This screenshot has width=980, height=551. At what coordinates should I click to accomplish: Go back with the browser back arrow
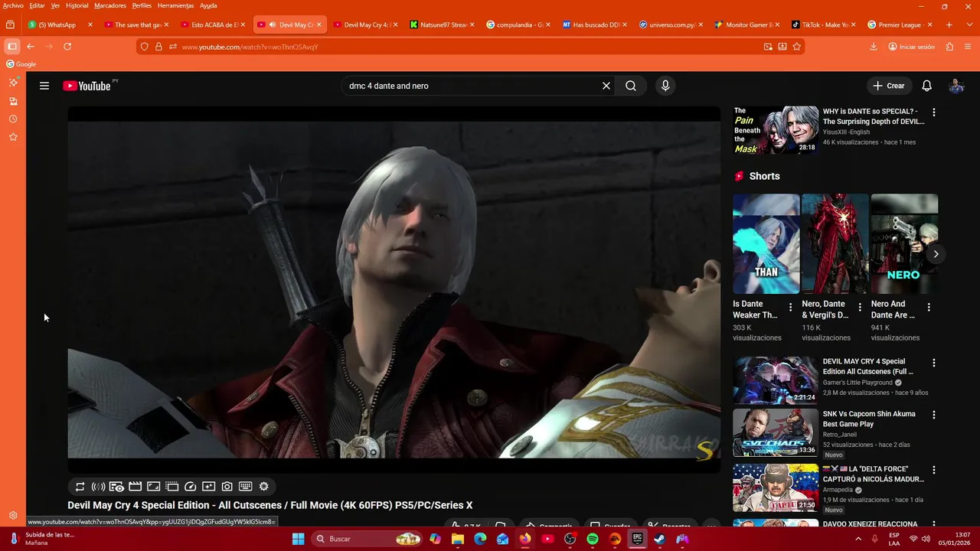(31, 47)
